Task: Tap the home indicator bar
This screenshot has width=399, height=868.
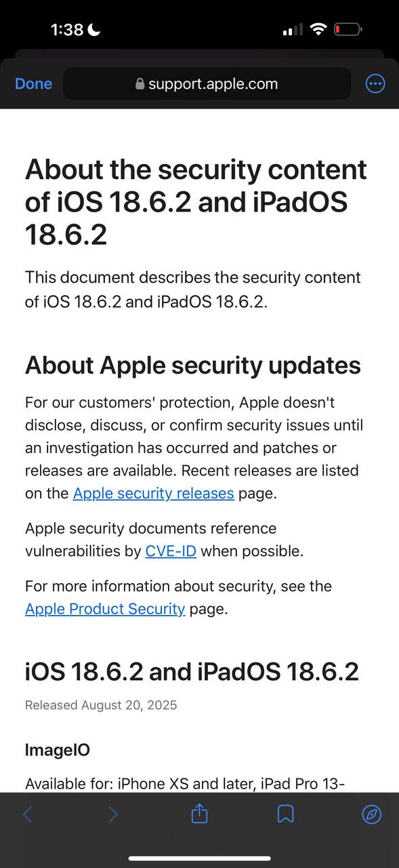Action: pos(200,859)
